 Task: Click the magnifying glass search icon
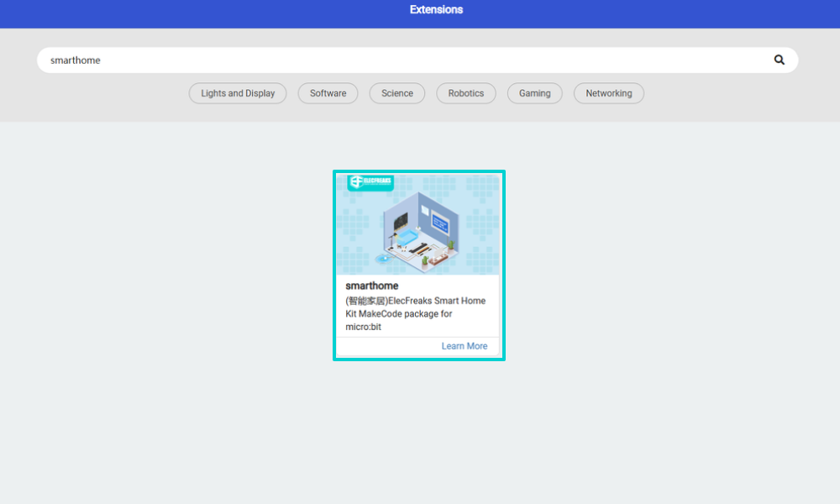(x=779, y=60)
